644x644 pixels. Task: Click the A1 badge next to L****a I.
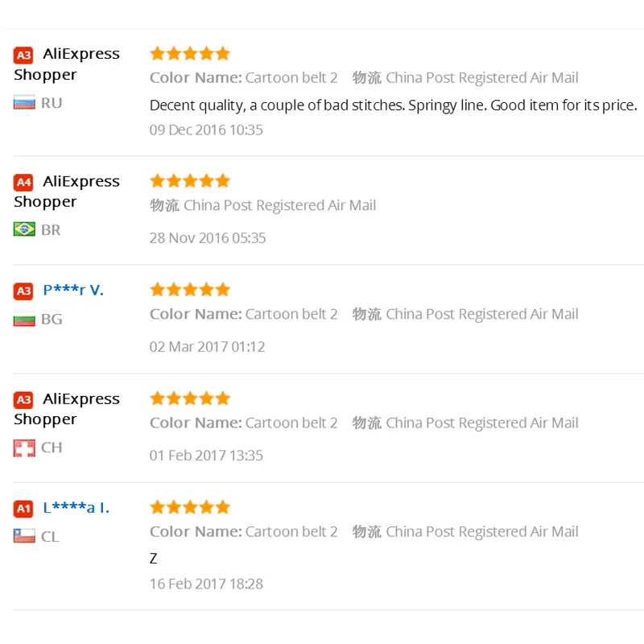(24, 508)
